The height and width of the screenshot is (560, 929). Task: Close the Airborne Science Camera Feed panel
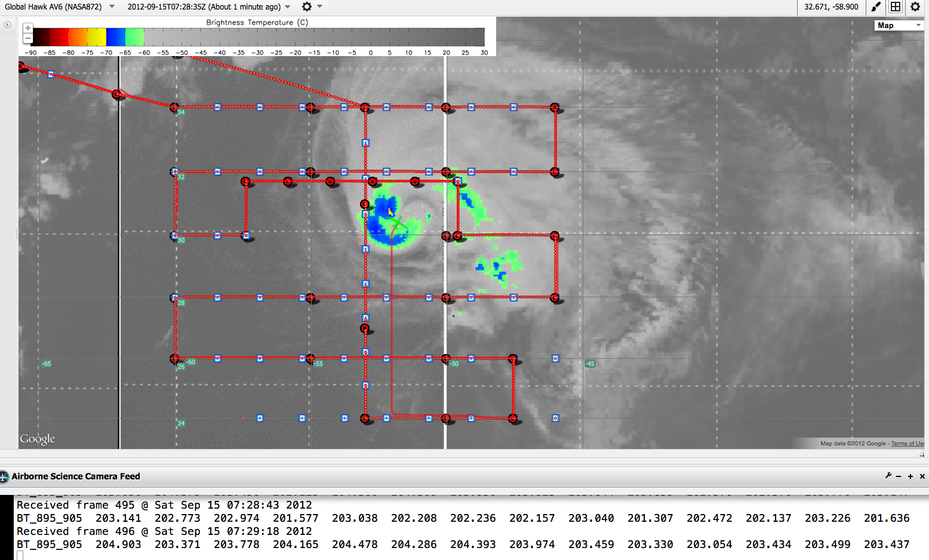[922, 476]
